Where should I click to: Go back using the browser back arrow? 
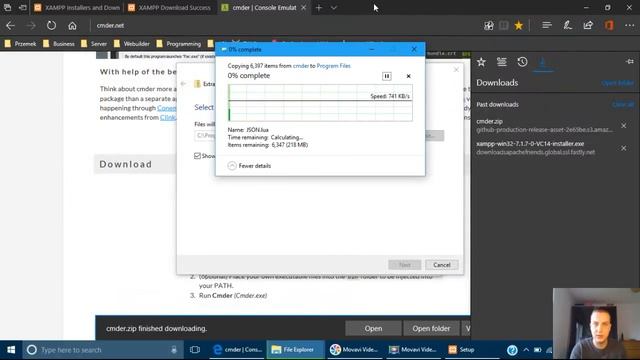(x=10, y=25)
